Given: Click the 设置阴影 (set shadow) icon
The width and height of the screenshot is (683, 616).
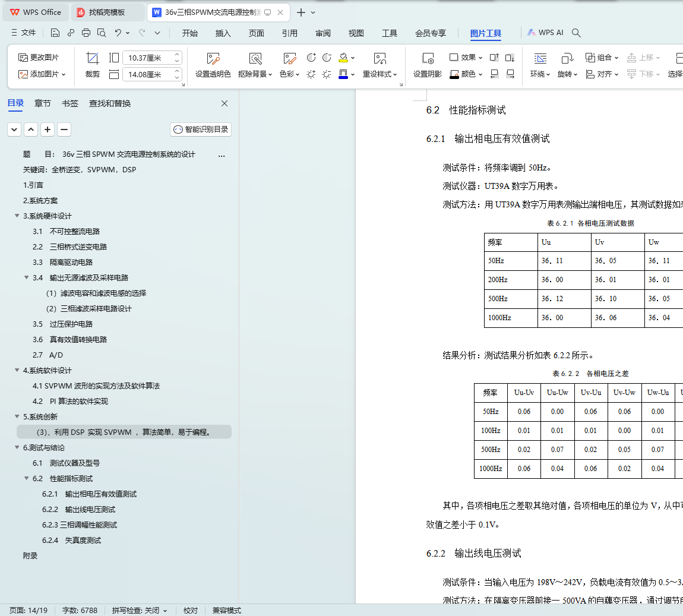Looking at the screenshot, I should click(427, 65).
